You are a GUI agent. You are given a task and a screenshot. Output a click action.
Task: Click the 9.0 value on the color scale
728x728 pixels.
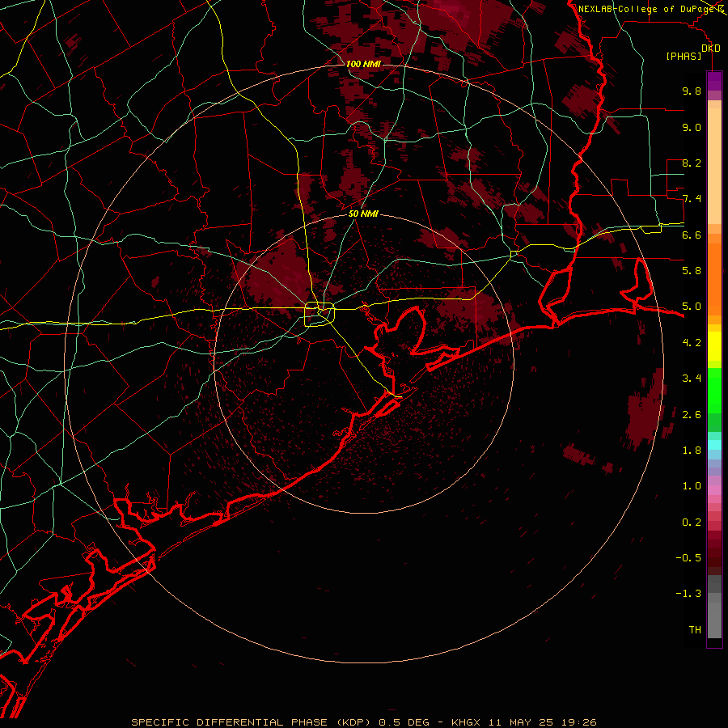pyautogui.click(x=692, y=127)
